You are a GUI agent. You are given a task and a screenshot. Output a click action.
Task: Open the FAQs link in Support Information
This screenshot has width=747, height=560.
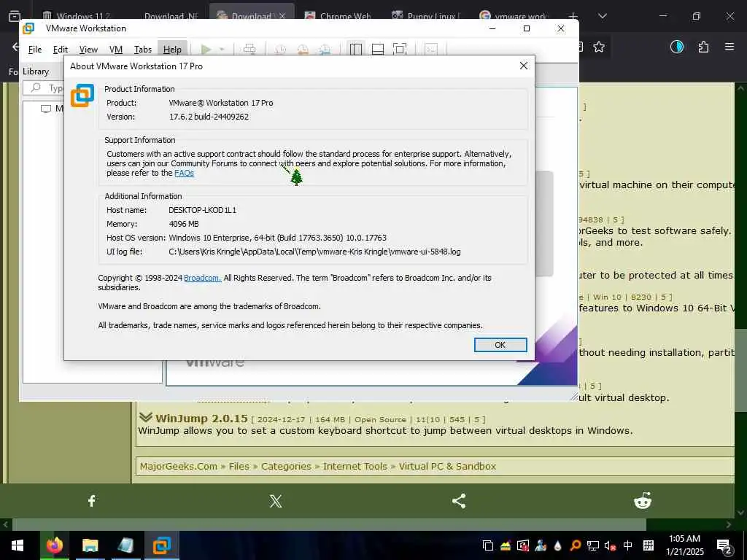click(185, 173)
